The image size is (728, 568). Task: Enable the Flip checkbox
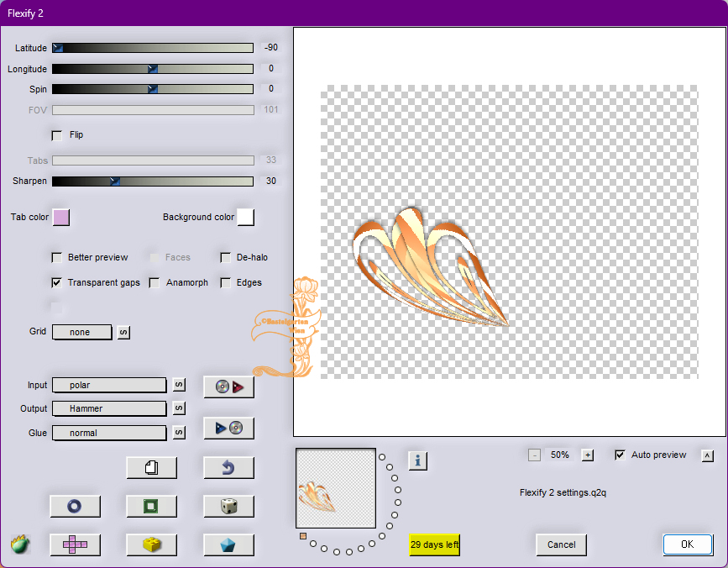(x=56, y=135)
